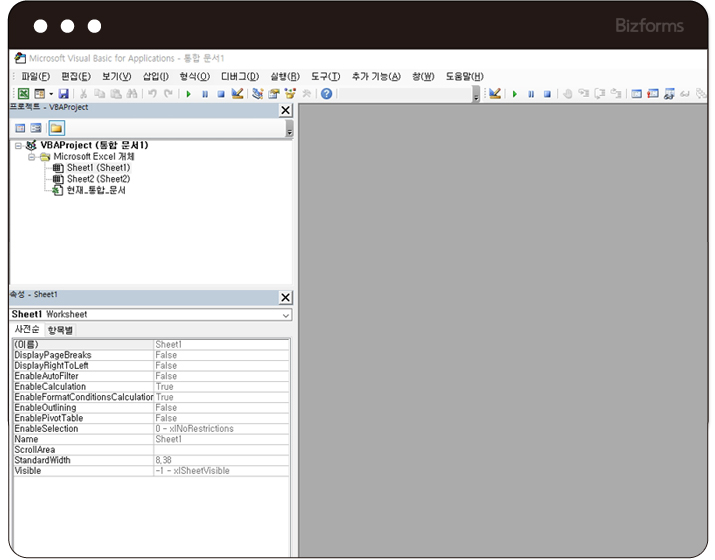Open the Object Browser toolbar icon
The height and width of the screenshot is (560, 715).
click(291, 94)
